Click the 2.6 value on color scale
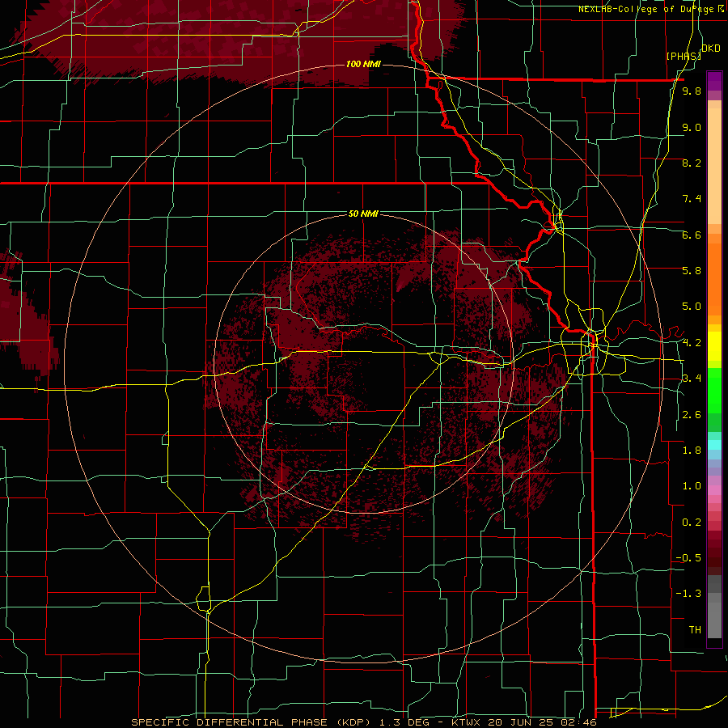The height and width of the screenshot is (728, 728). tap(692, 415)
